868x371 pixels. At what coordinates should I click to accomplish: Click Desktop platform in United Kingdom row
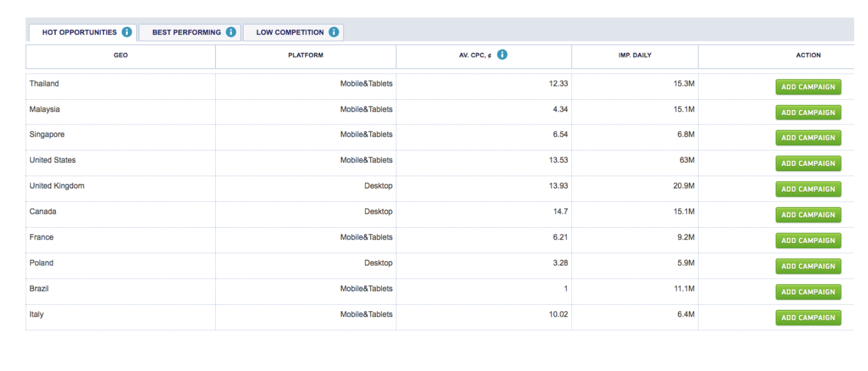pos(378,185)
